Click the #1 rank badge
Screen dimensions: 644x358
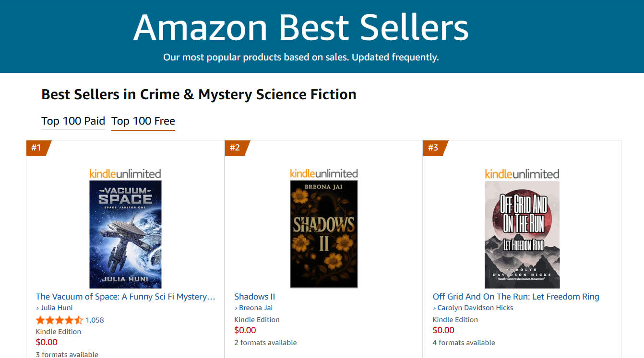[37, 148]
